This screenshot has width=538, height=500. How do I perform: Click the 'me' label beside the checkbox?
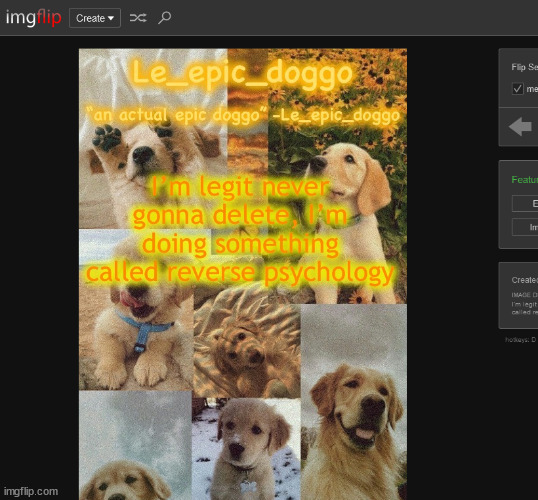click(x=532, y=89)
